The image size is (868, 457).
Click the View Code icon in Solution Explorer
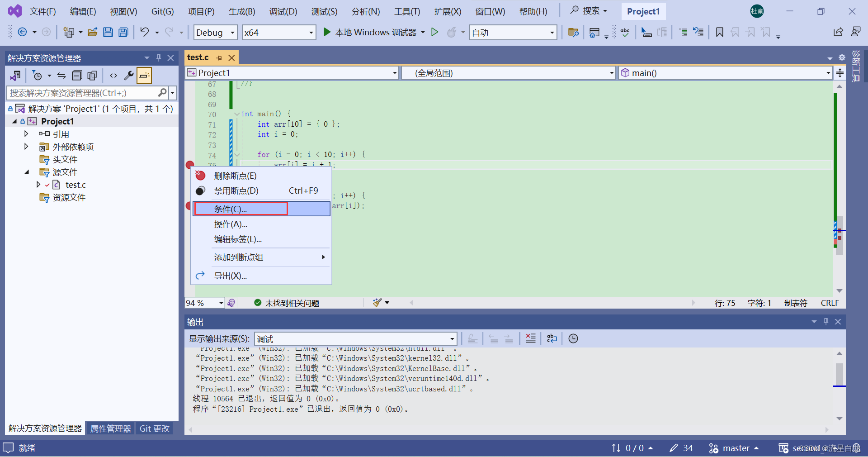(113, 76)
